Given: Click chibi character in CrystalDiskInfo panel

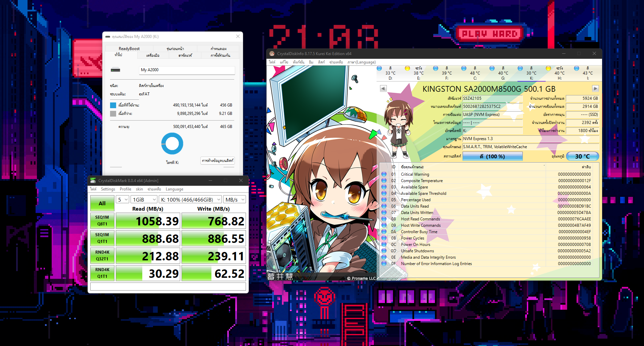Looking at the screenshot, I should (399, 129).
